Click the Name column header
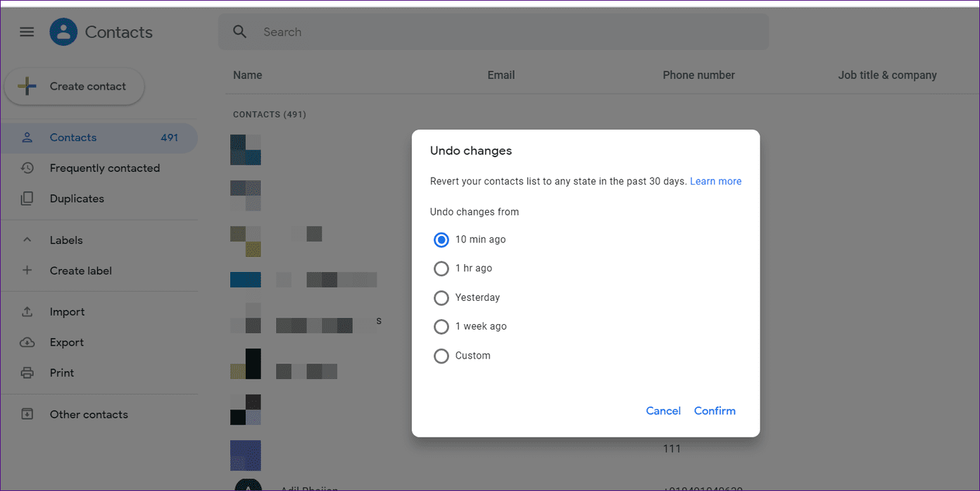The image size is (980, 491). point(247,75)
